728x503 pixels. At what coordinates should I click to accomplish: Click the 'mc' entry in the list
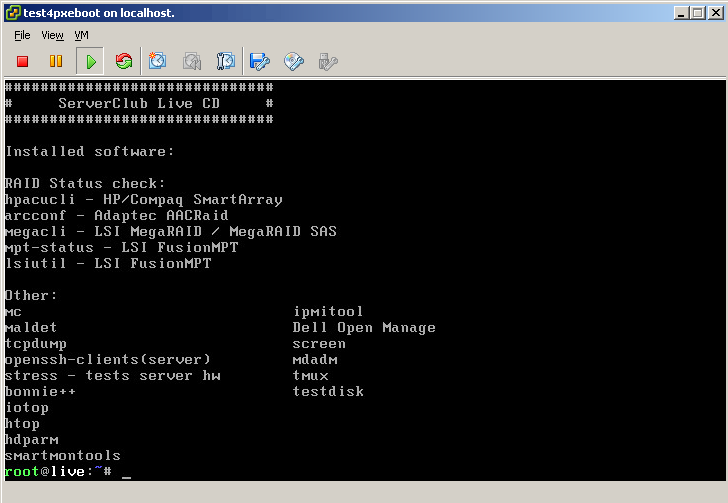pyautogui.click(x=13, y=313)
